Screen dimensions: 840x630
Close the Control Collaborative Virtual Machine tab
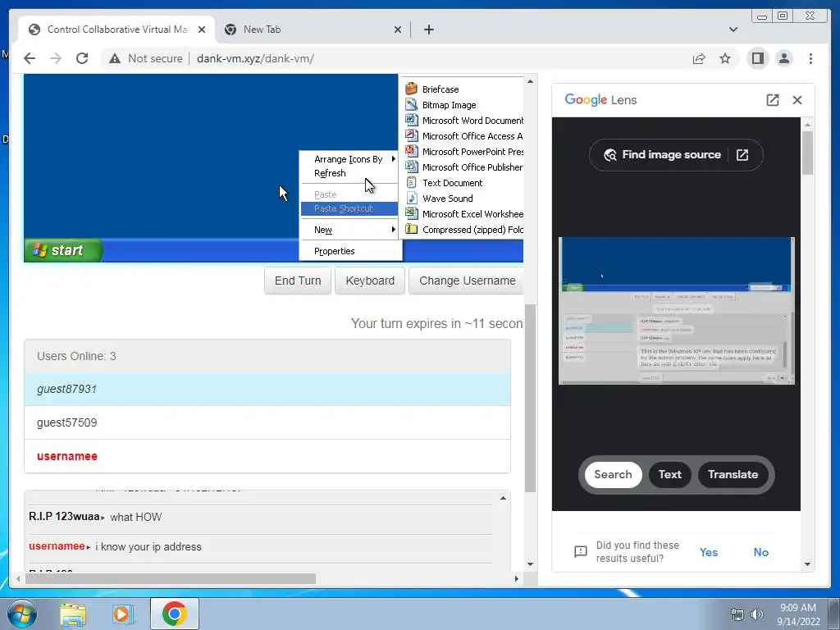[202, 30]
